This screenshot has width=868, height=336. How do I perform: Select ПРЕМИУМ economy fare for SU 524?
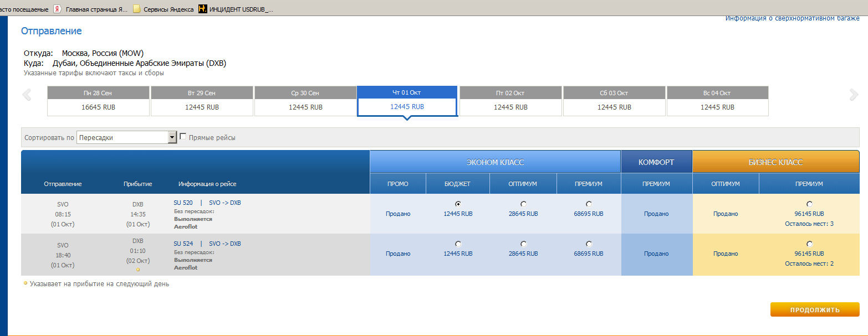pyautogui.click(x=589, y=244)
